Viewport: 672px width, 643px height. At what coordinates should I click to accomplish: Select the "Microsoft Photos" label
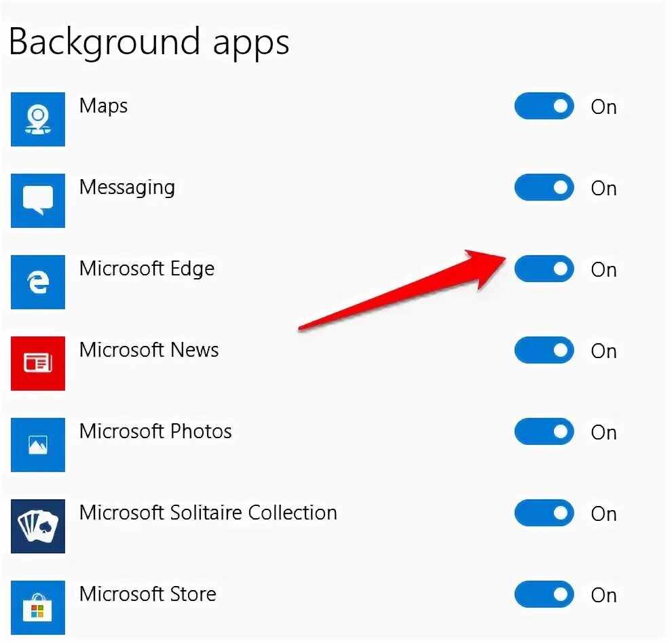[x=155, y=431]
